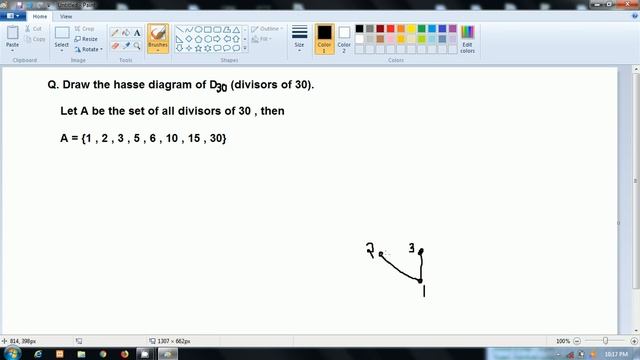Click the Crop command
Viewport: 640px width, 360px height.
[84, 29]
